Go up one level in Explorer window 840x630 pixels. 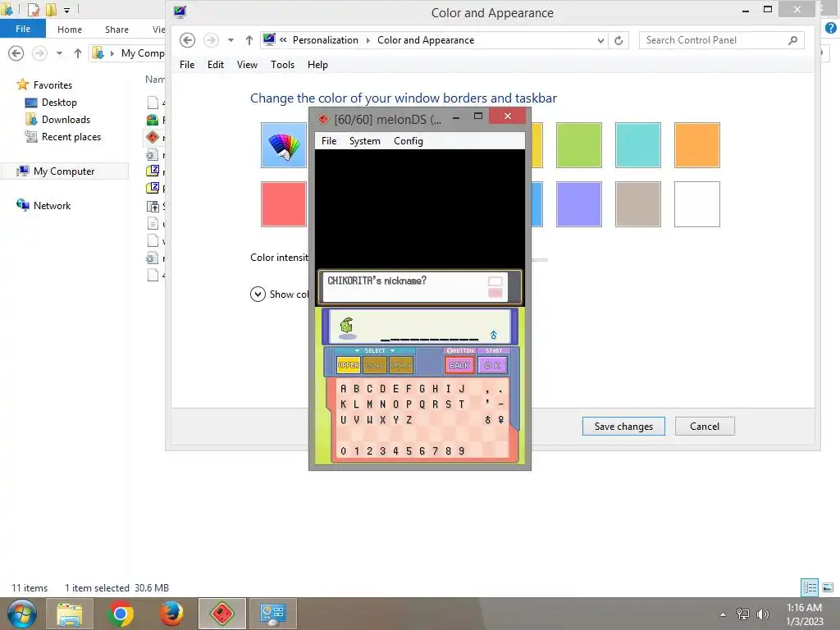78,53
